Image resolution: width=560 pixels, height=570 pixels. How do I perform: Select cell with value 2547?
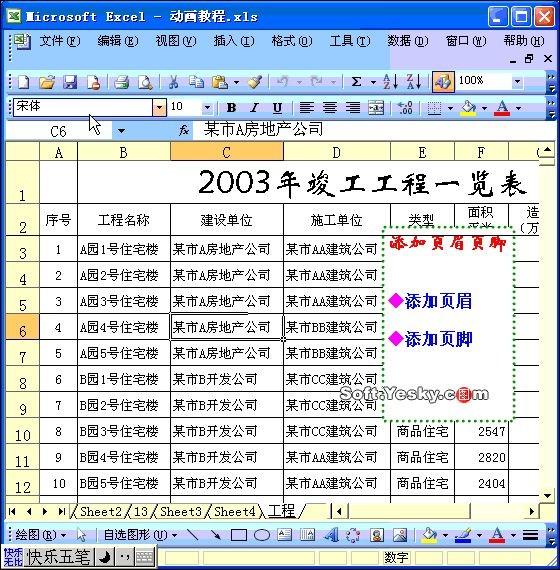click(481, 431)
